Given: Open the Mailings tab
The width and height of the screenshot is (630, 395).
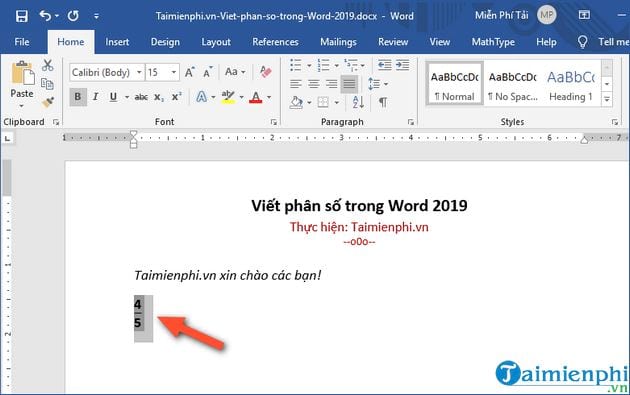Looking at the screenshot, I should pyautogui.click(x=338, y=42).
